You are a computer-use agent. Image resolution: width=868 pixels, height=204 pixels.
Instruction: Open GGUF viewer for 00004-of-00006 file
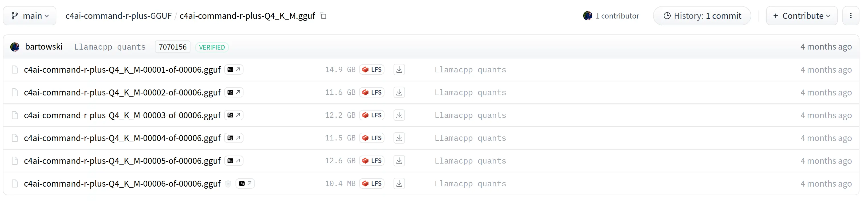coord(234,138)
